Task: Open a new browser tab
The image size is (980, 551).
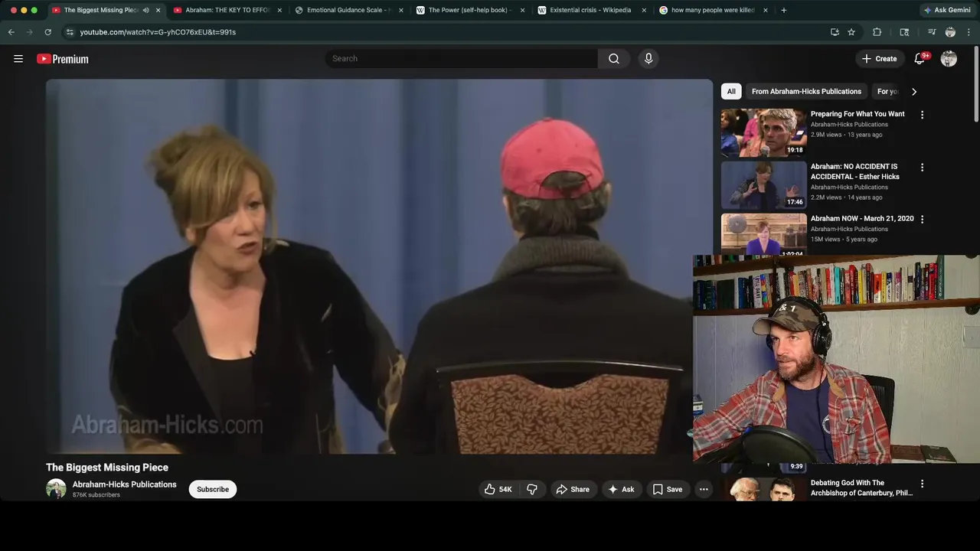Action: click(783, 10)
